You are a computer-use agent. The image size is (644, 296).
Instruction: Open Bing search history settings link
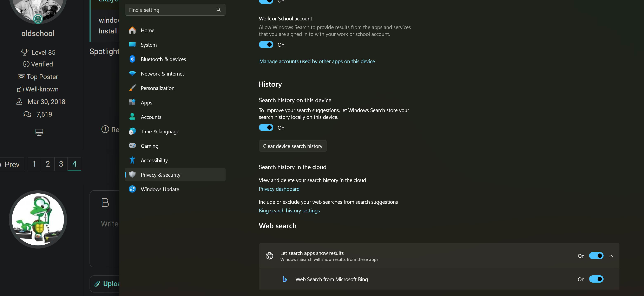tap(289, 210)
